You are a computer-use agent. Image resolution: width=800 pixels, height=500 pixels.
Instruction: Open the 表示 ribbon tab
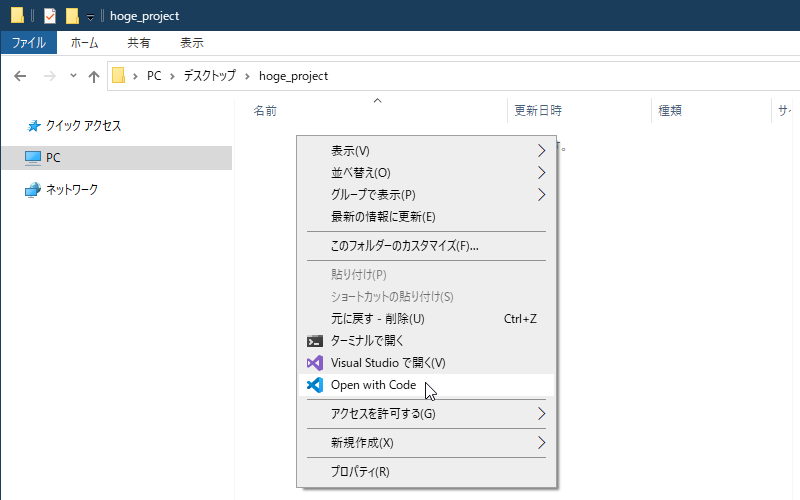coord(192,43)
